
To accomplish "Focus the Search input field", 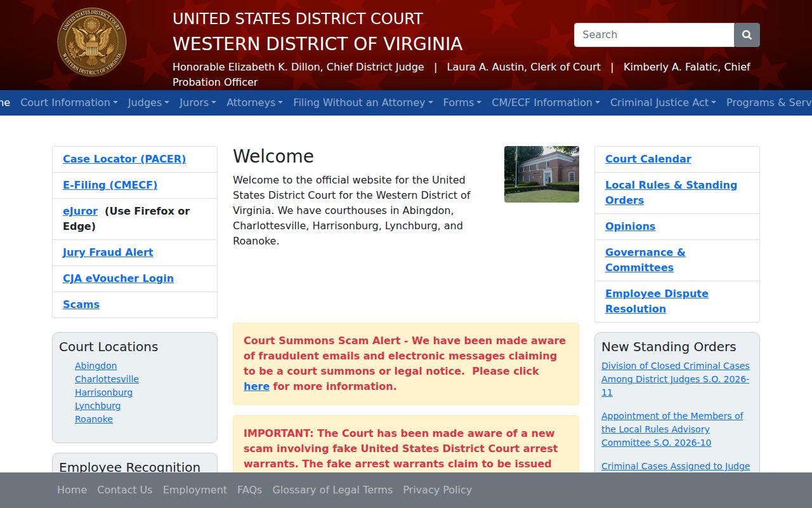I will coord(654,35).
